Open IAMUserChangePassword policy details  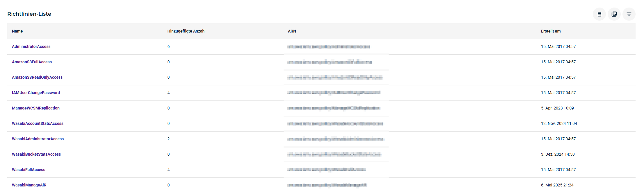tap(36, 93)
